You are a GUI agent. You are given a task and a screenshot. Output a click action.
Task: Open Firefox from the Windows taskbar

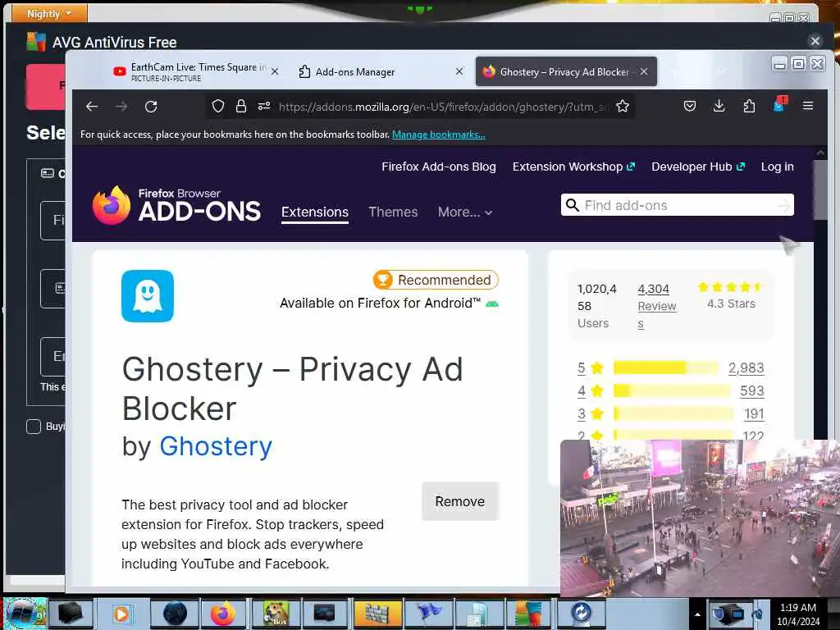pyautogui.click(x=223, y=614)
